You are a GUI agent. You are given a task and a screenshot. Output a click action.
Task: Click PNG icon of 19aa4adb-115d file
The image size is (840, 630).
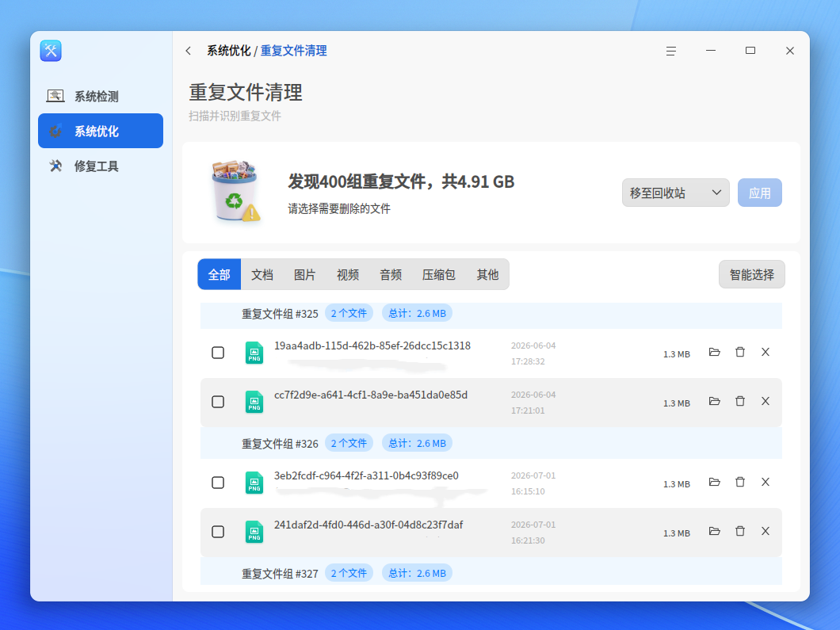click(x=254, y=353)
